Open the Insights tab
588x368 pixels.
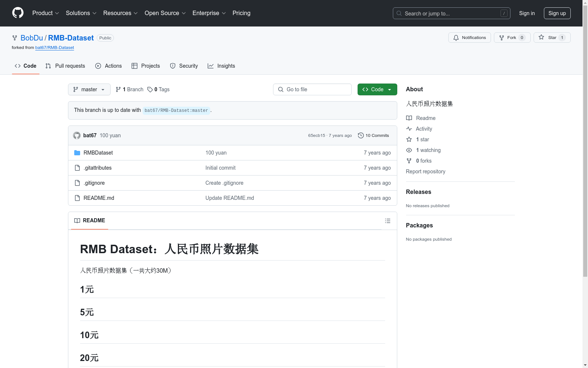tap(221, 66)
